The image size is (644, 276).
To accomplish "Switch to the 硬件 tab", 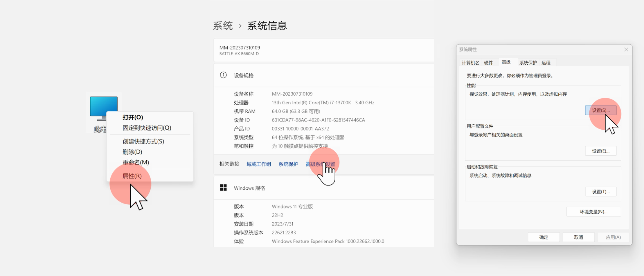I will [x=488, y=63].
